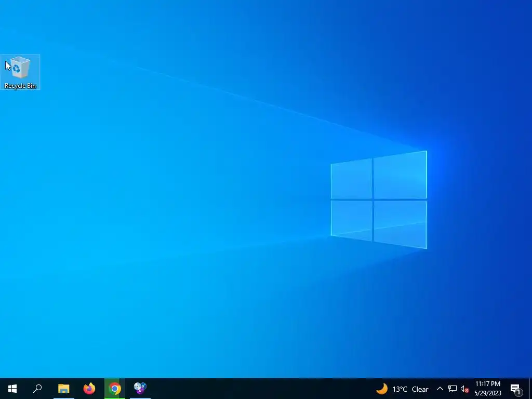Switch to Google Chrome in taskbar

pos(115,389)
